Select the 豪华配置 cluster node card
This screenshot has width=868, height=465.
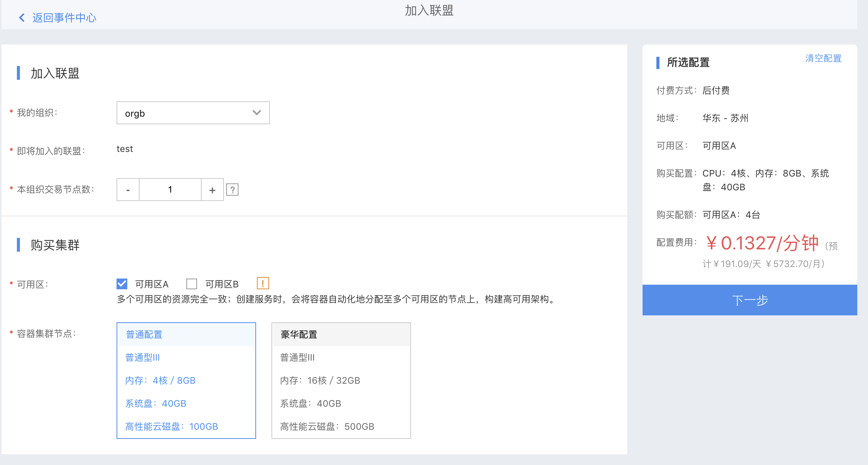click(341, 381)
